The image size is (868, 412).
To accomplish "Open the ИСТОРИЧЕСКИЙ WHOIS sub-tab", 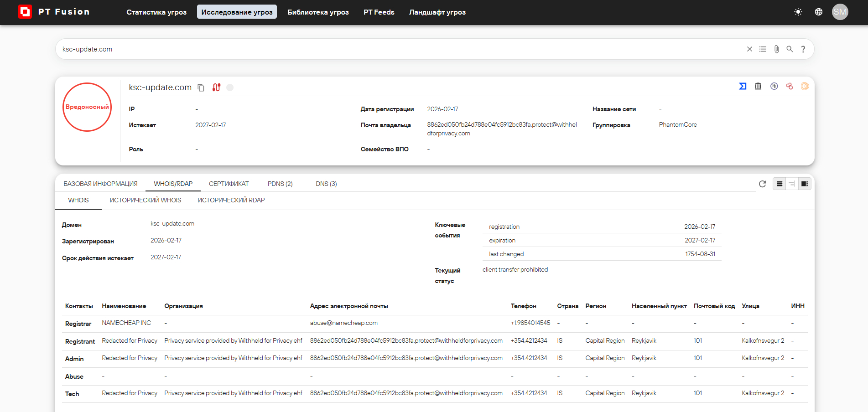I will (146, 200).
